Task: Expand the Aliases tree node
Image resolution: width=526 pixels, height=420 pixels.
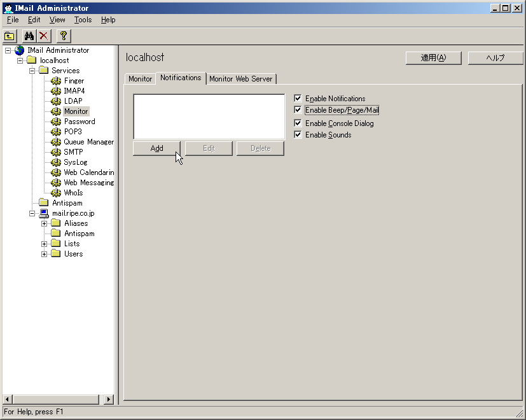Action: [x=44, y=223]
